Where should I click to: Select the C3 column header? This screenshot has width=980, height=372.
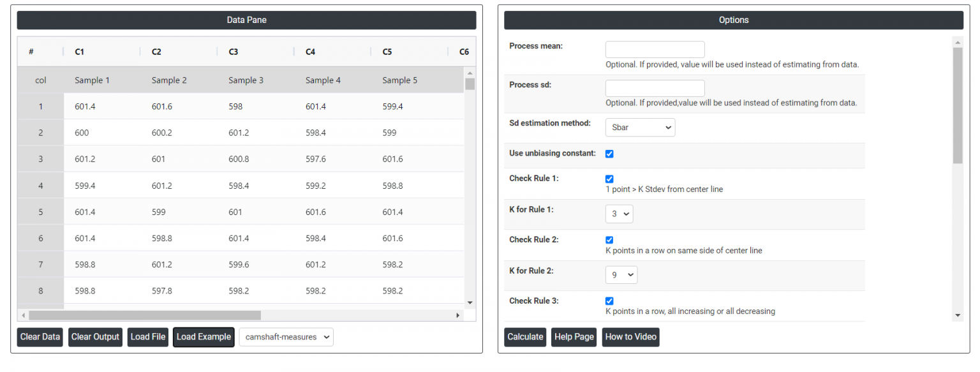(x=234, y=52)
